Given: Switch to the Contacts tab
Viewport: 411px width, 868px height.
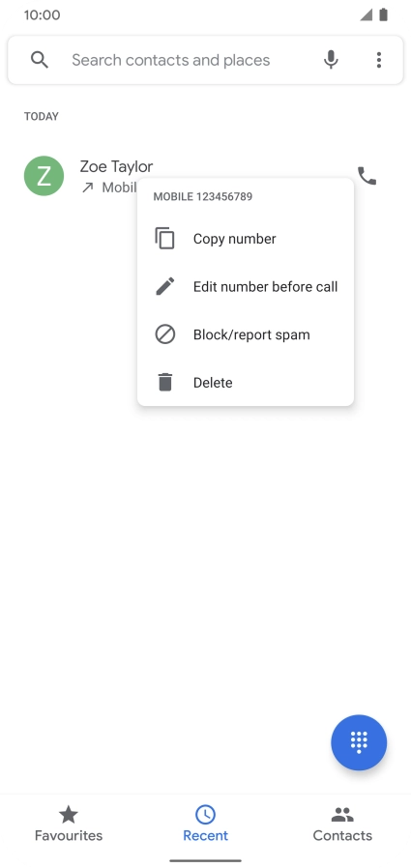Looking at the screenshot, I should tap(342, 825).
